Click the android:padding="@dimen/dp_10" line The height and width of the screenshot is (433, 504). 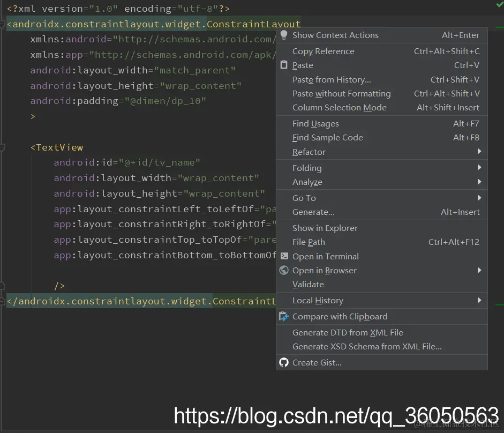point(118,101)
